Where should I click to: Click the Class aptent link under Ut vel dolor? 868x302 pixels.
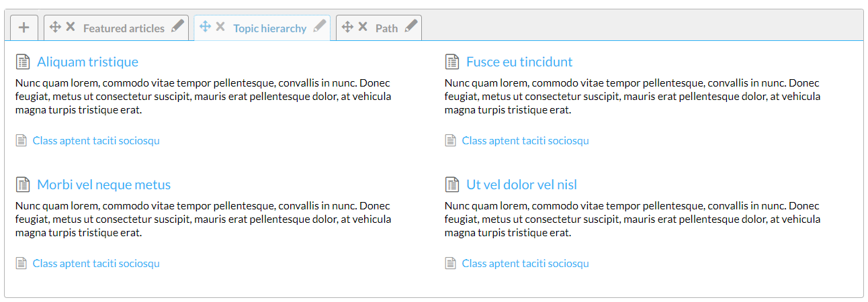tap(525, 263)
